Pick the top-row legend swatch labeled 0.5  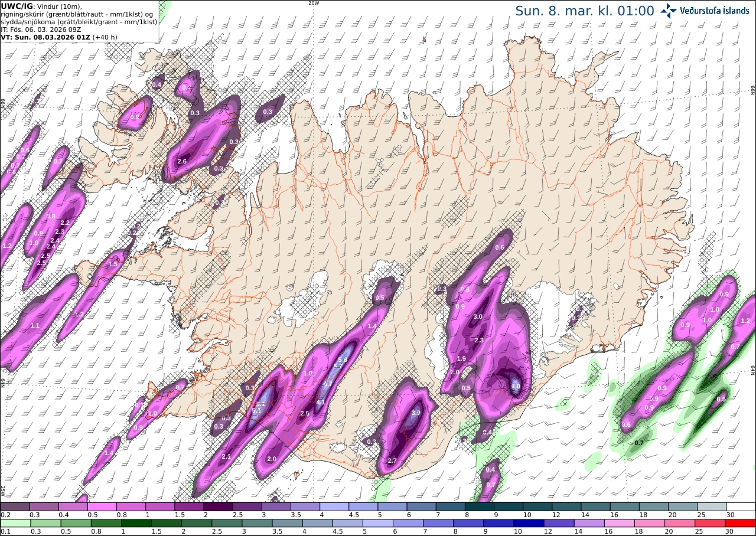coord(102,506)
